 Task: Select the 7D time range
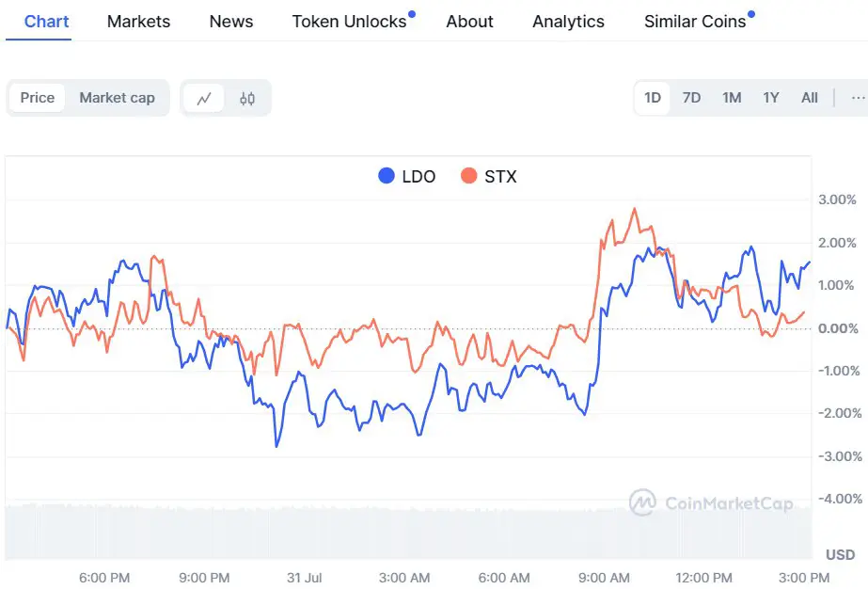pyautogui.click(x=691, y=98)
